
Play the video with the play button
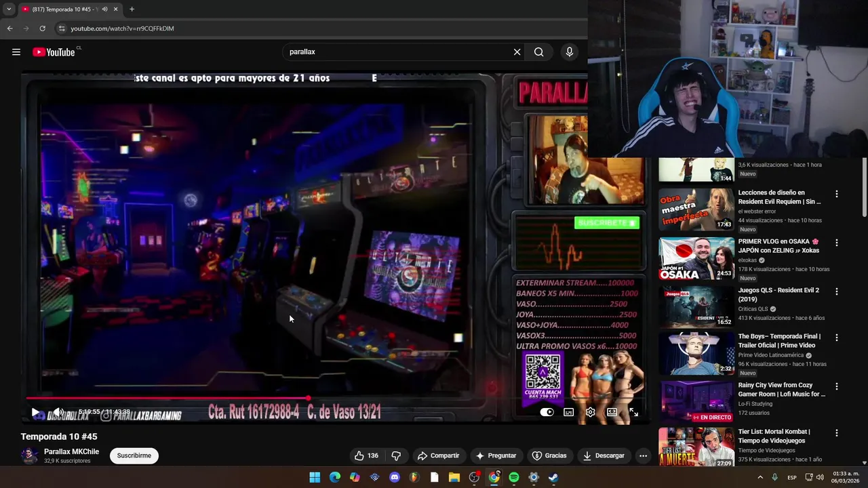[35, 412]
